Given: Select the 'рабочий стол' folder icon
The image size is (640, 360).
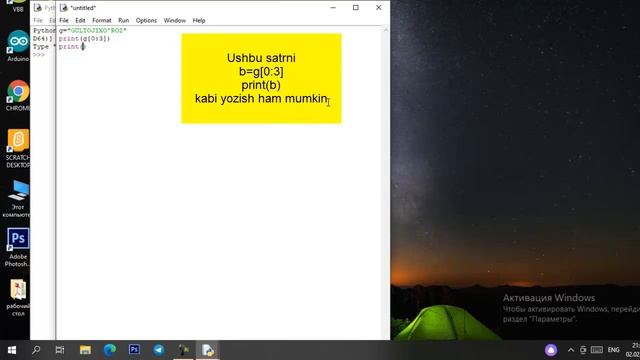Looking at the screenshot, I should coord(18,298).
